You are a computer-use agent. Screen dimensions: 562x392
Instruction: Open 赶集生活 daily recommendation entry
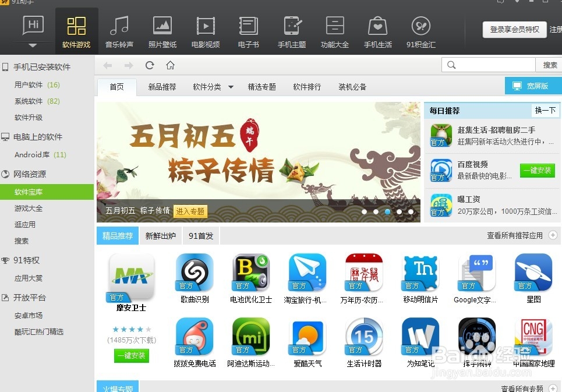coord(492,136)
